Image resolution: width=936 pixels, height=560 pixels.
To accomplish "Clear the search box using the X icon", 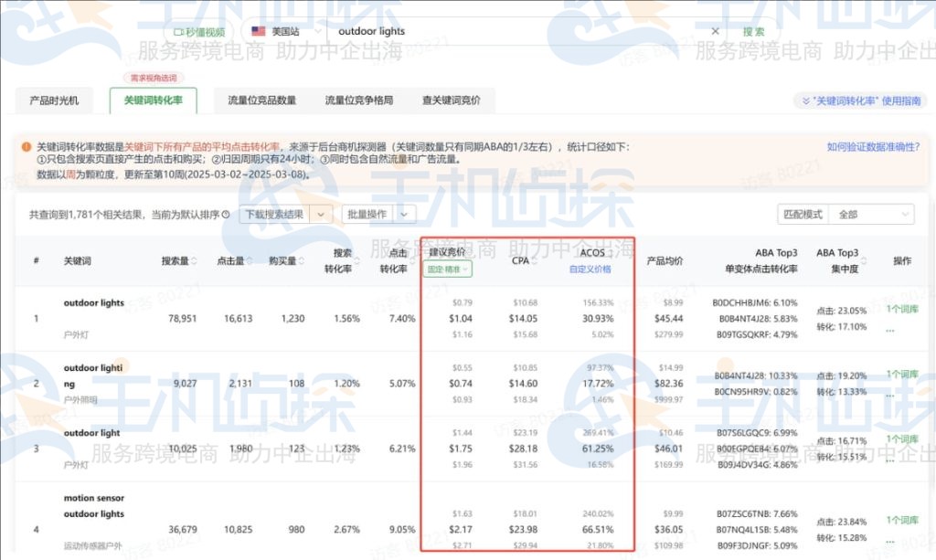I will coord(716,30).
